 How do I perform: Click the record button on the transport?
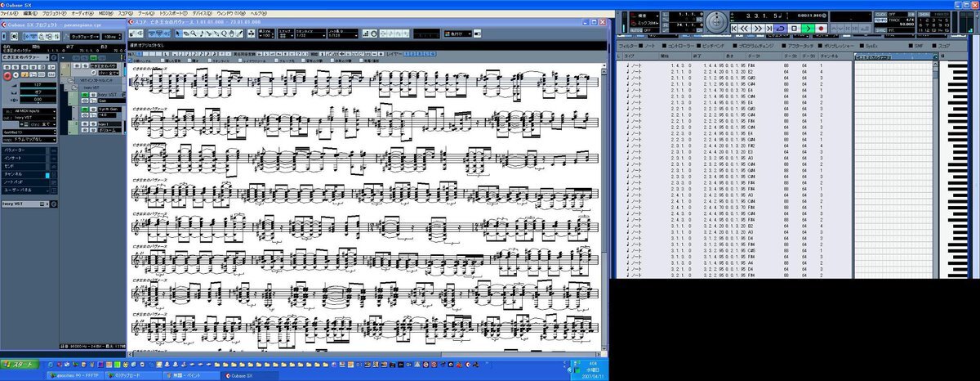[821, 28]
